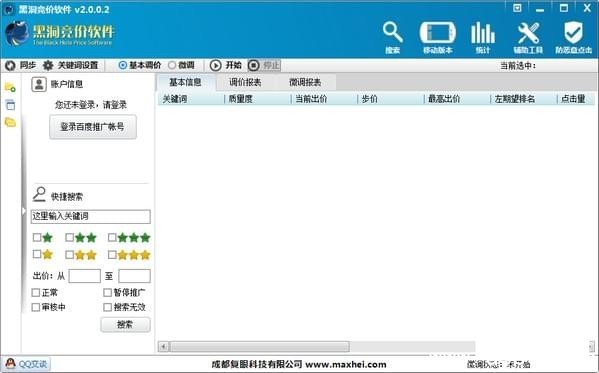Select basic price adjustment (基本调价) radio
Image resolution: width=599 pixels, height=373 pixels.
(123, 65)
